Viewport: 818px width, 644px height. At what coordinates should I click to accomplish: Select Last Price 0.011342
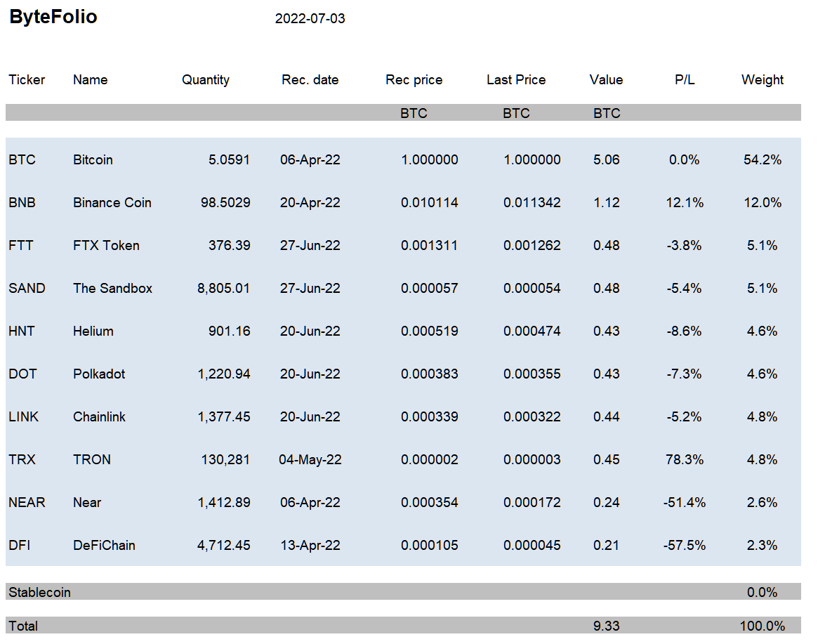point(532,202)
